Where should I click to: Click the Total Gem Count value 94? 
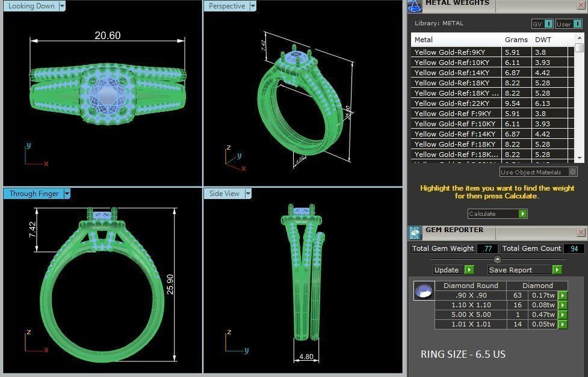pos(574,248)
